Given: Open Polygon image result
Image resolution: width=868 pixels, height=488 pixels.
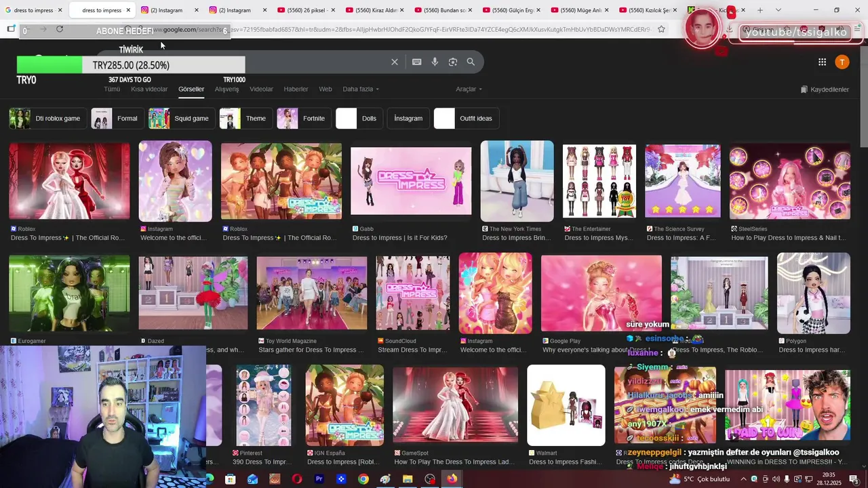Looking at the screenshot, I should (x=814, y=293).
